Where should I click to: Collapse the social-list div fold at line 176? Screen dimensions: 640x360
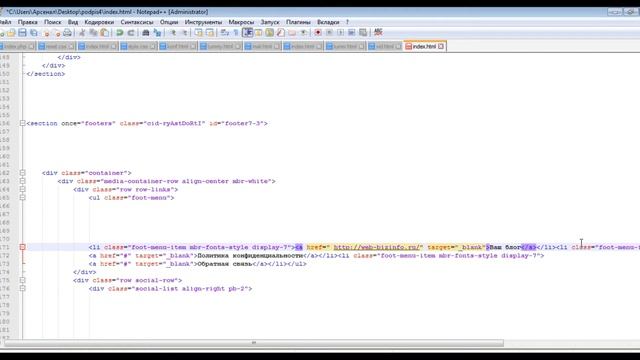tap(22, 288)
